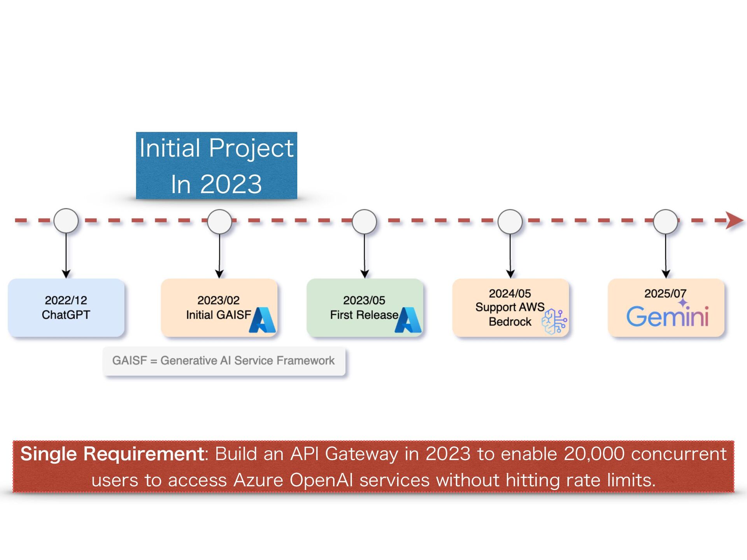Click the 2025/07 Gemini card
Screen dimensions: 747x560
(x=666, y=308)
